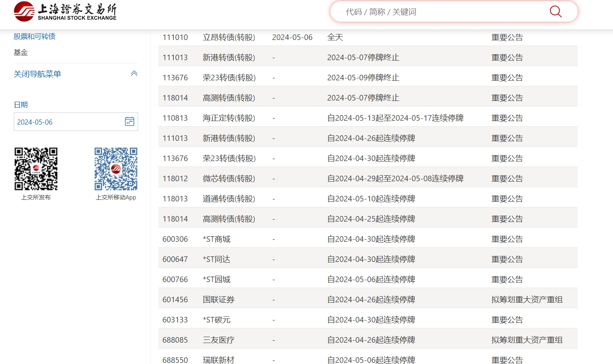
Task: Click 瑞联新材 stock name
Action: pos(218,360)
